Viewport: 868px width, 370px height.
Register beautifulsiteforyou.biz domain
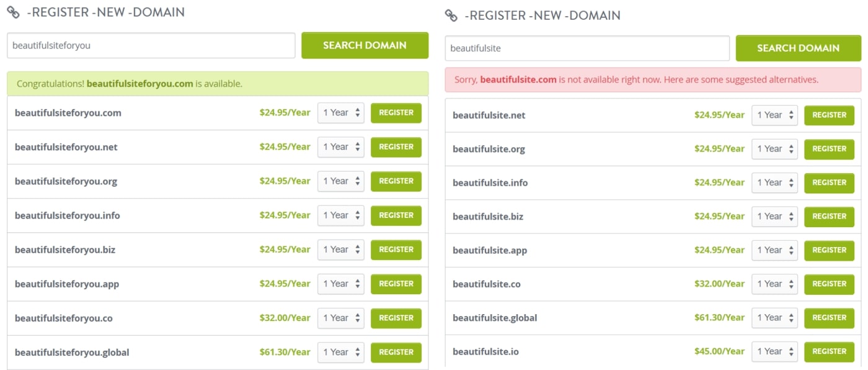[x=396, y=250]
